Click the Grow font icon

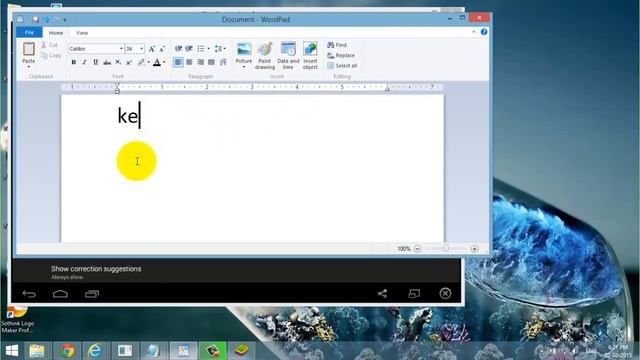152,49
